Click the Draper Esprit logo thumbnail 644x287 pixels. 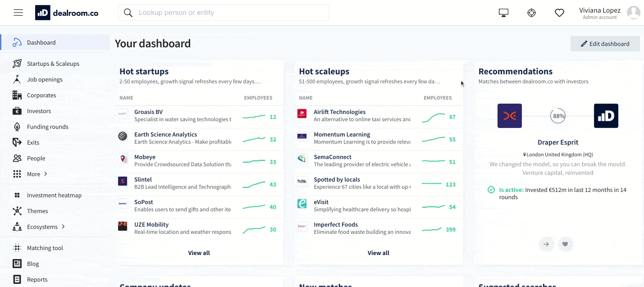(x=510, y=116)
